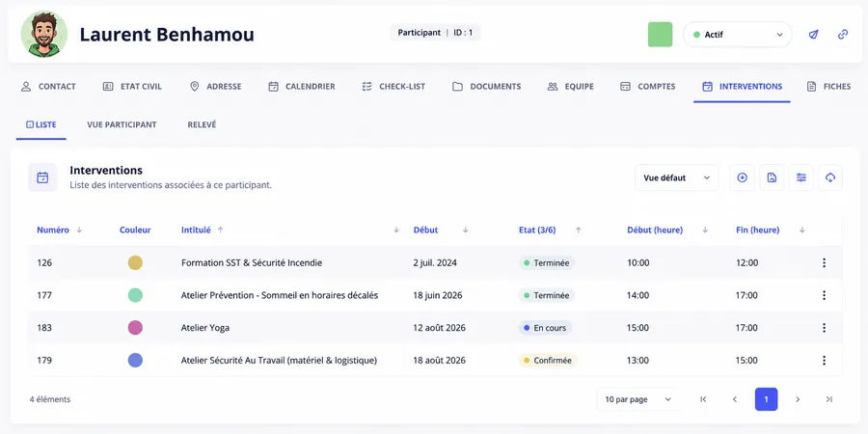Viewport: 868px width, 434px height.
Task: Click Terminée badge on intervention 177
Action: (547, 295)
